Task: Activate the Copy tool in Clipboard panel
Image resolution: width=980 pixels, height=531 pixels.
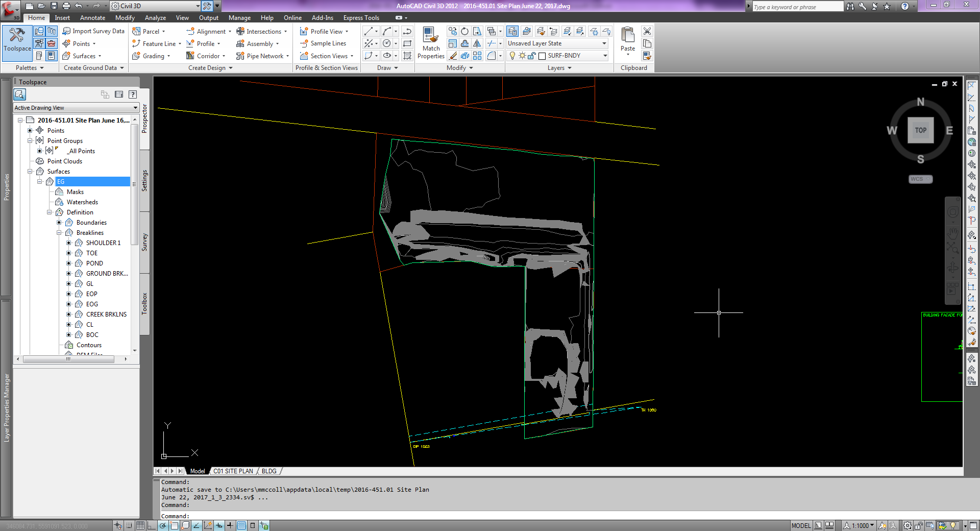Action: [648, 43]
